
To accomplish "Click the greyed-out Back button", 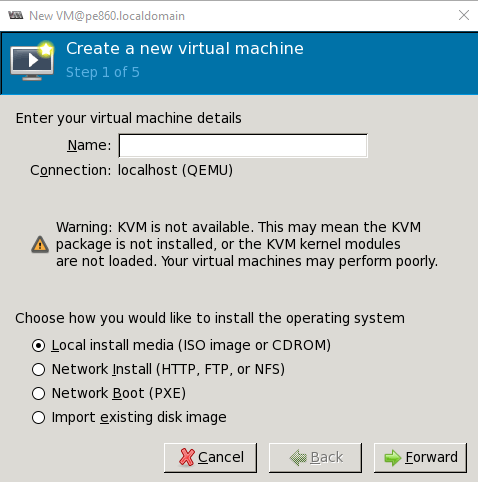I will [315, 458].
